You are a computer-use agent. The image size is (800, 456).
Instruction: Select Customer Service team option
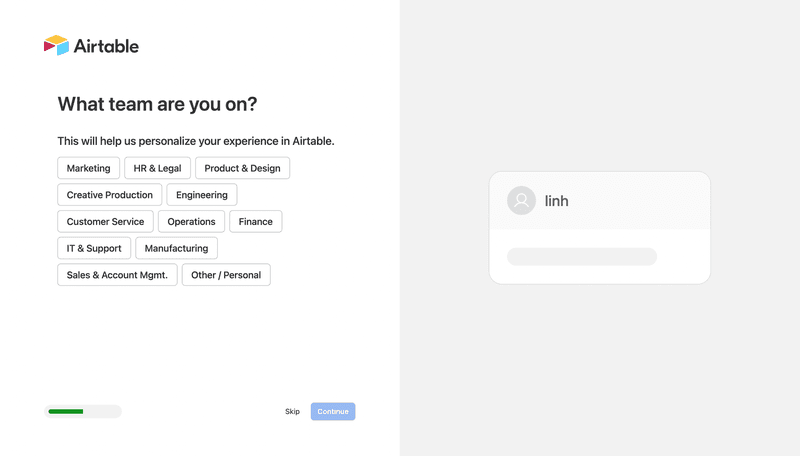click(105, 221)
